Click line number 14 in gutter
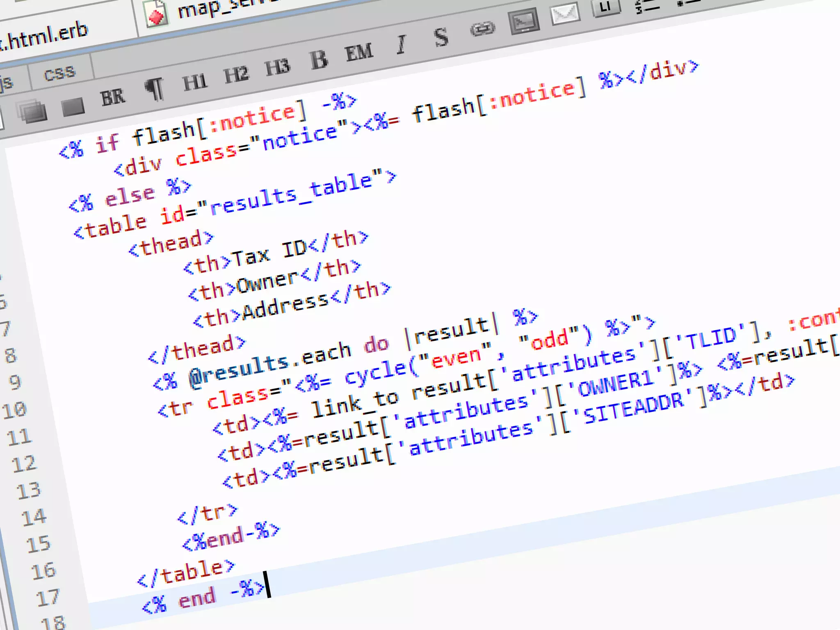This screenshot has height=630, width=840. (34, 518)
